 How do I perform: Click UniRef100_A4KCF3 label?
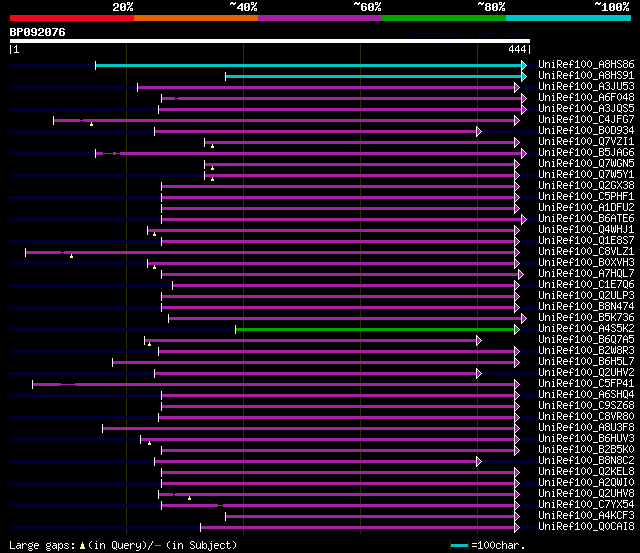[x=586, y=516]
